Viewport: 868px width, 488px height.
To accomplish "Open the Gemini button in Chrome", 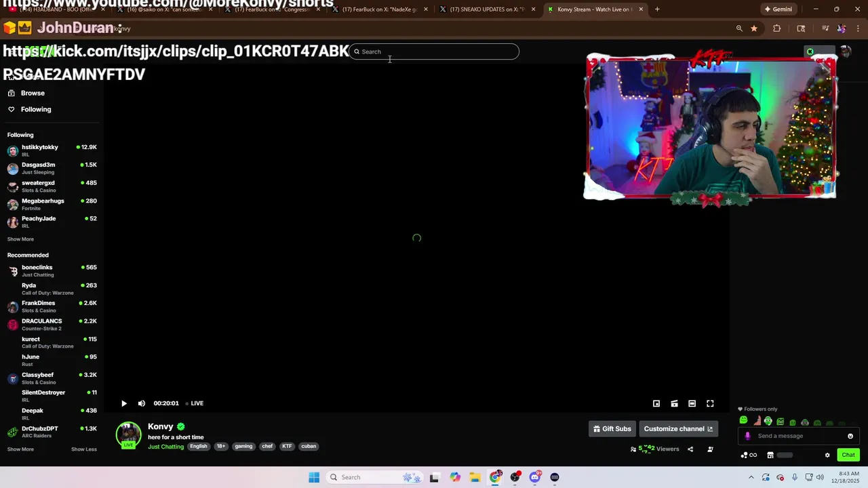I will [778, 9].
